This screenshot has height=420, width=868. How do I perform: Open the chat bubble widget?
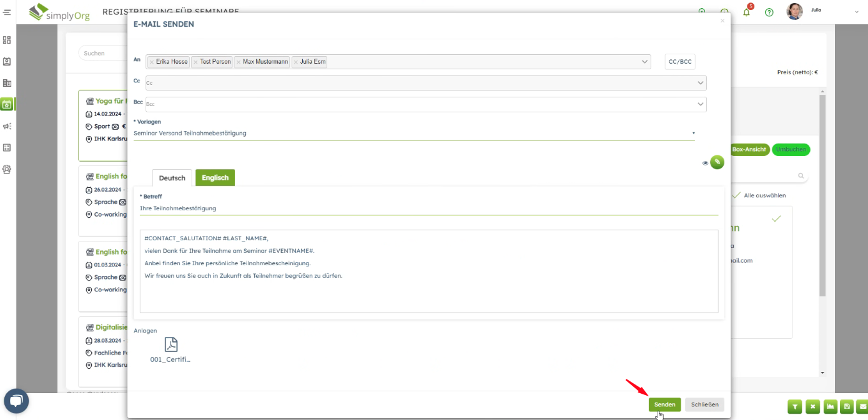16,401
